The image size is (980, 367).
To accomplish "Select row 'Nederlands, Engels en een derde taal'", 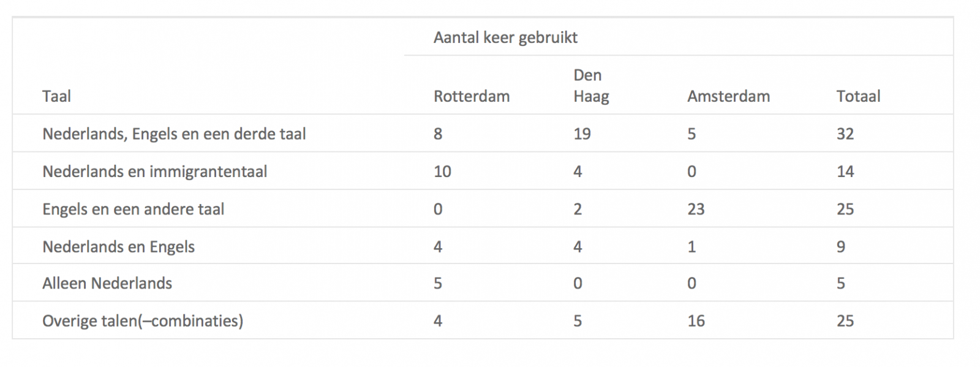I will tap(483, 134).
